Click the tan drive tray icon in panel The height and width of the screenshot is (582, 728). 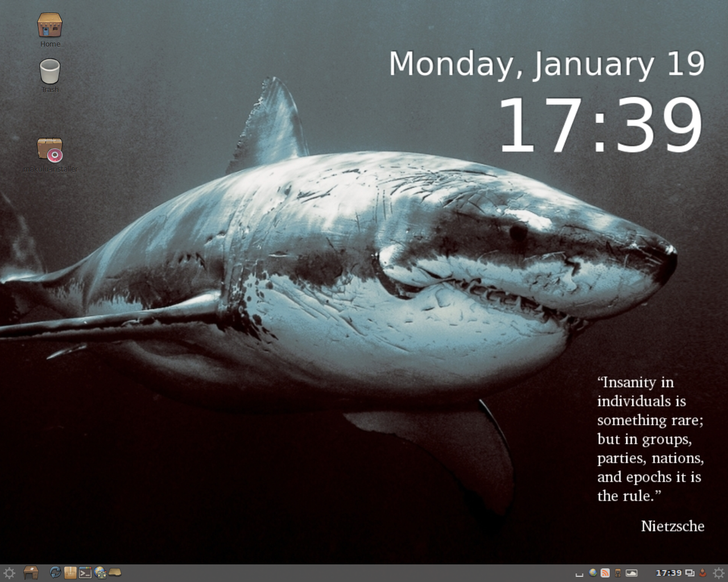click(x=115, y=573)
